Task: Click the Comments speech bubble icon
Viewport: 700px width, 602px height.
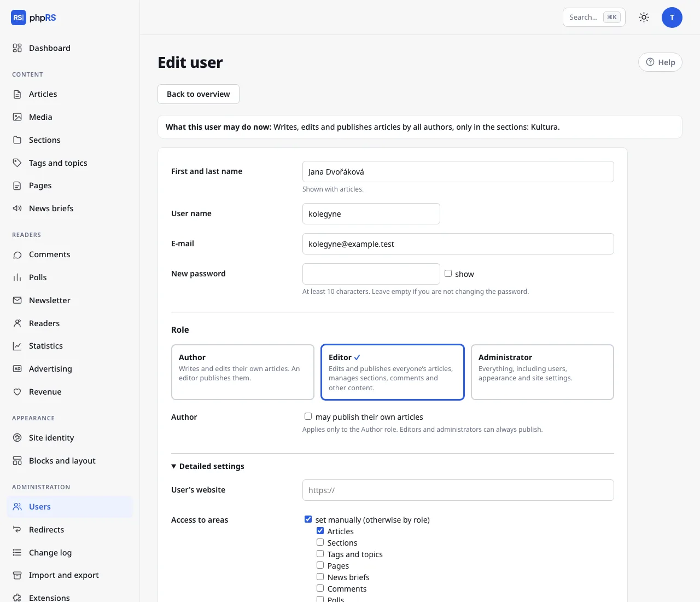Action: pos(17,254)
